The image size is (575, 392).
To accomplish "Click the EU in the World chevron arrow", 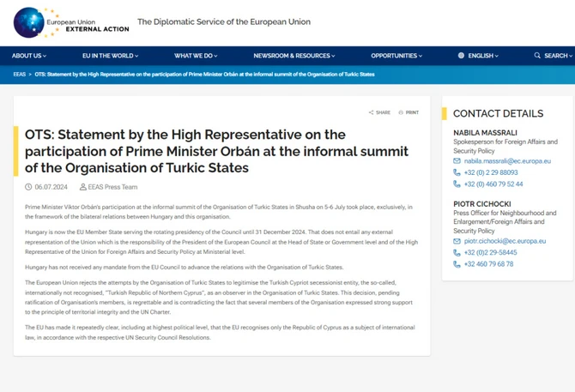I will [136, 56].
